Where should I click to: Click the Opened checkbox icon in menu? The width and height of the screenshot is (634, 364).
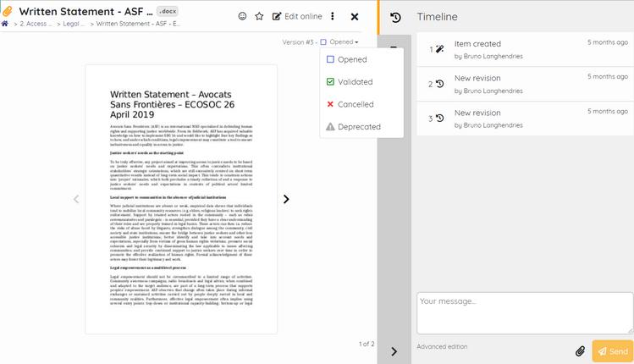[330, 59]
